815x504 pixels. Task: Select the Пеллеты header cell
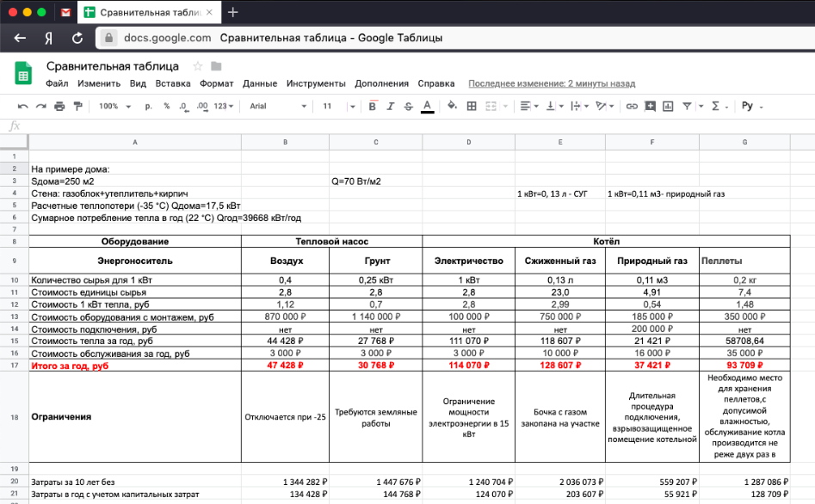(744, 261)
